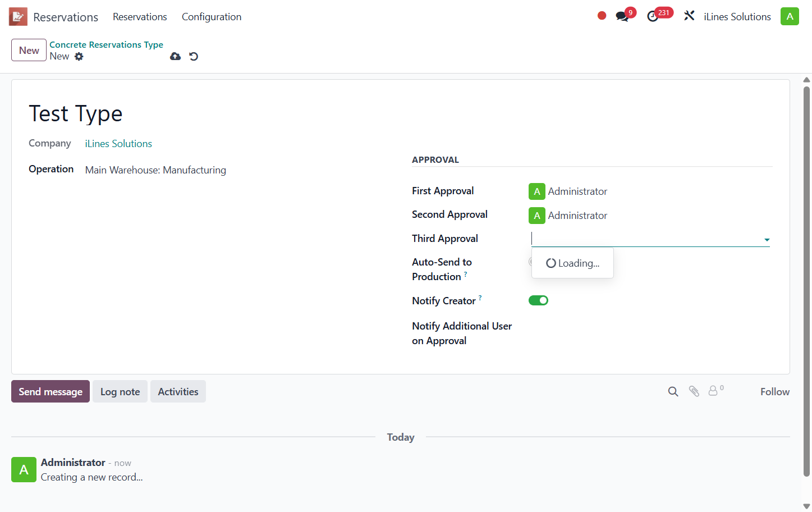Show the Notify Creator help tooltip
Screen dimensions: 812x512
[480, 298]
